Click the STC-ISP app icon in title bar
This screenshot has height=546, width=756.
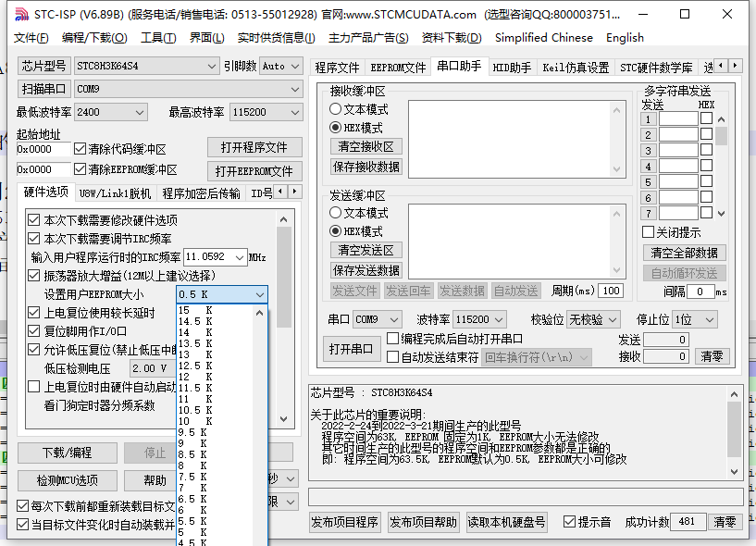click(21, 15)
